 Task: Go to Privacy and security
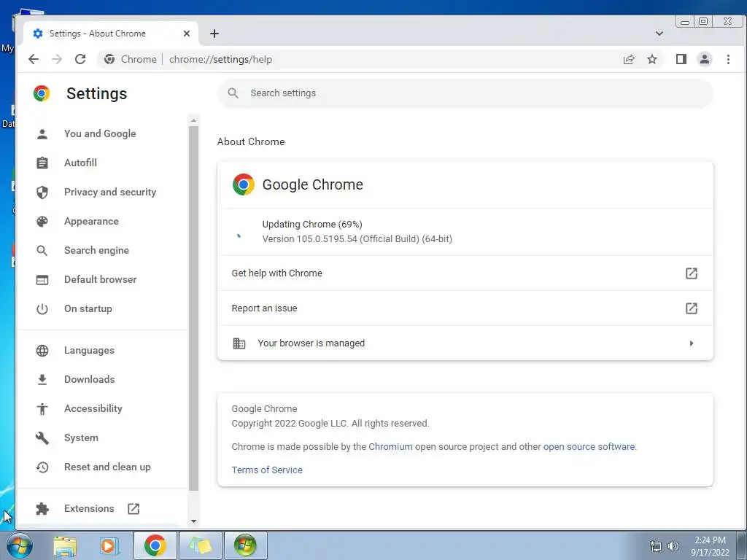coord(110,192)
